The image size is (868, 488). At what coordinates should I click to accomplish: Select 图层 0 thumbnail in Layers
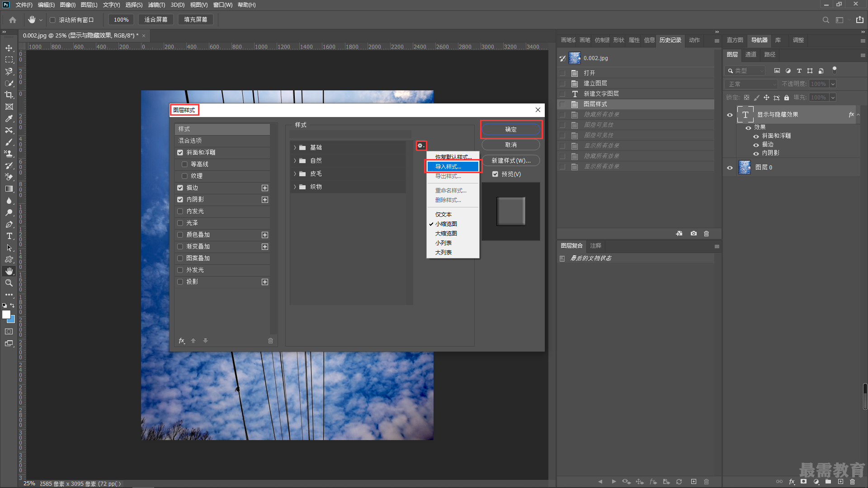[744, 168]
